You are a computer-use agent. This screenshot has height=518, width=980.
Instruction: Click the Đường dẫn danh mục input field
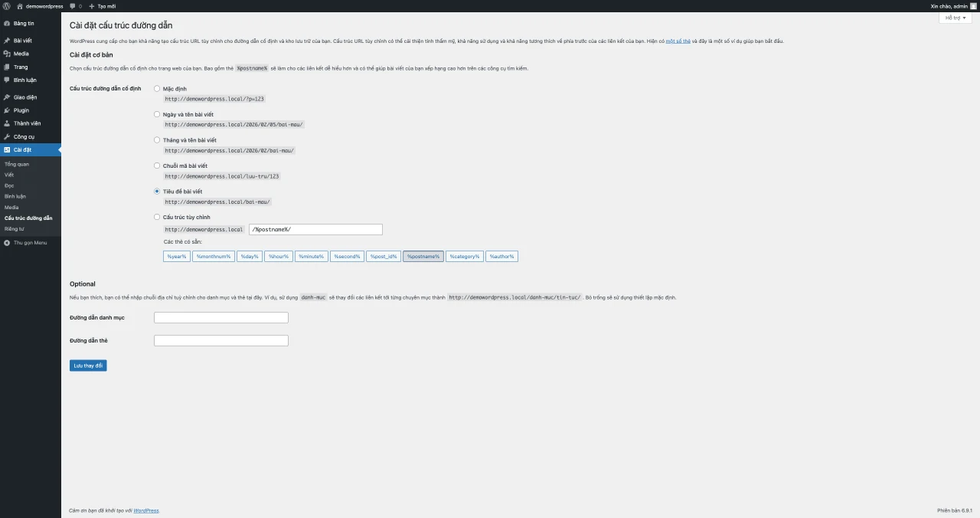(220, 317)
